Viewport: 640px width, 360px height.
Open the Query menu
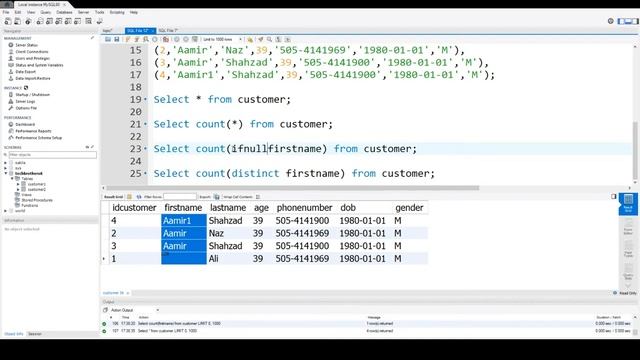46,12
